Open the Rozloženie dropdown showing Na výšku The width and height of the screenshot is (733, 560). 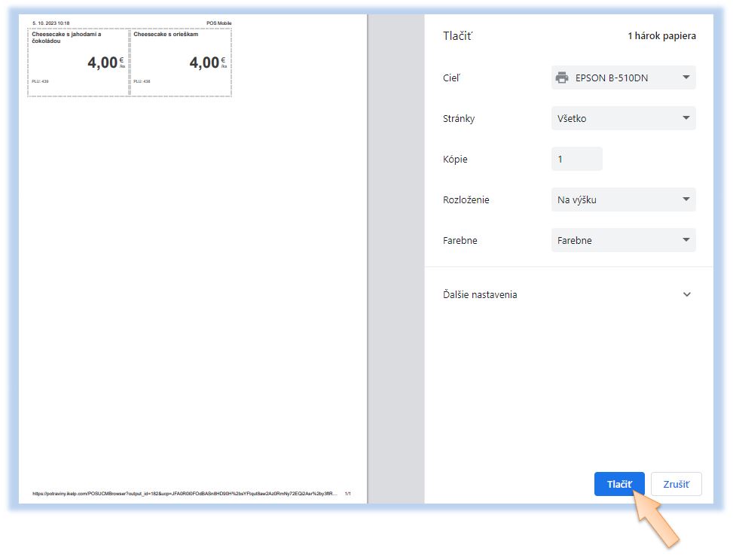[x=623, y=199]
